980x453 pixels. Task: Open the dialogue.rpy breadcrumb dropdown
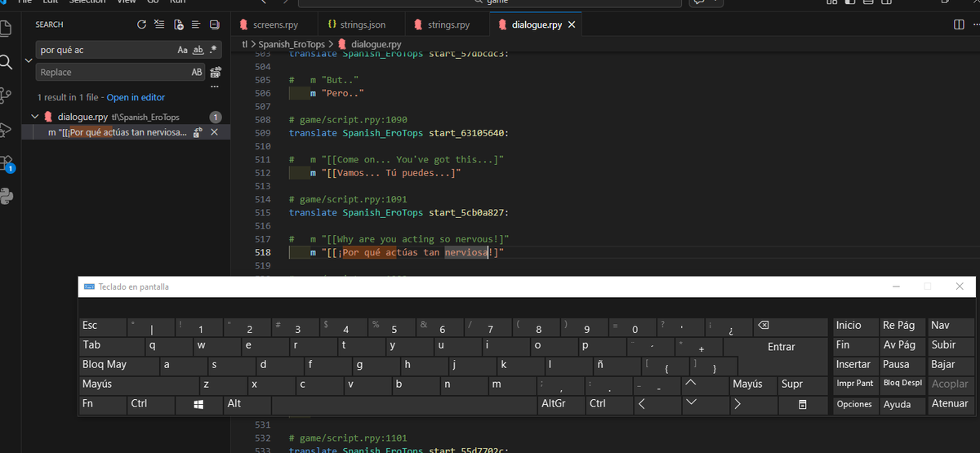pyautogui.click(x=369, y=43)
